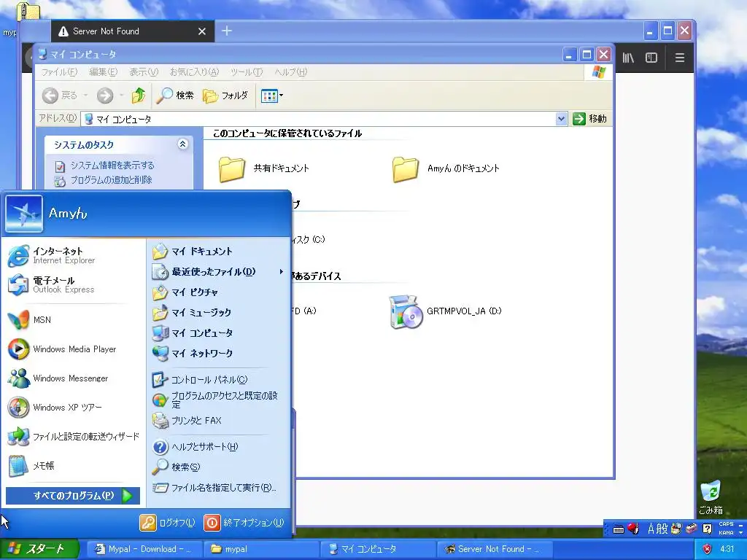
Task: Select GRTMPVOL_JA (D:) drive
Action: click(x=445, y=311)
